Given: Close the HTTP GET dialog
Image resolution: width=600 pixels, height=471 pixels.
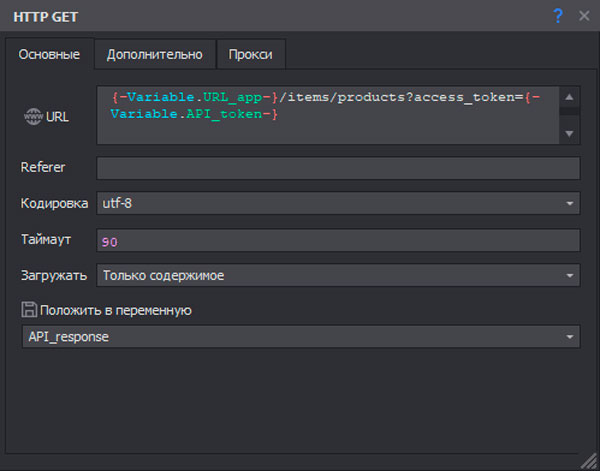Looking at the screenshot, I should [x=583, y=16].
